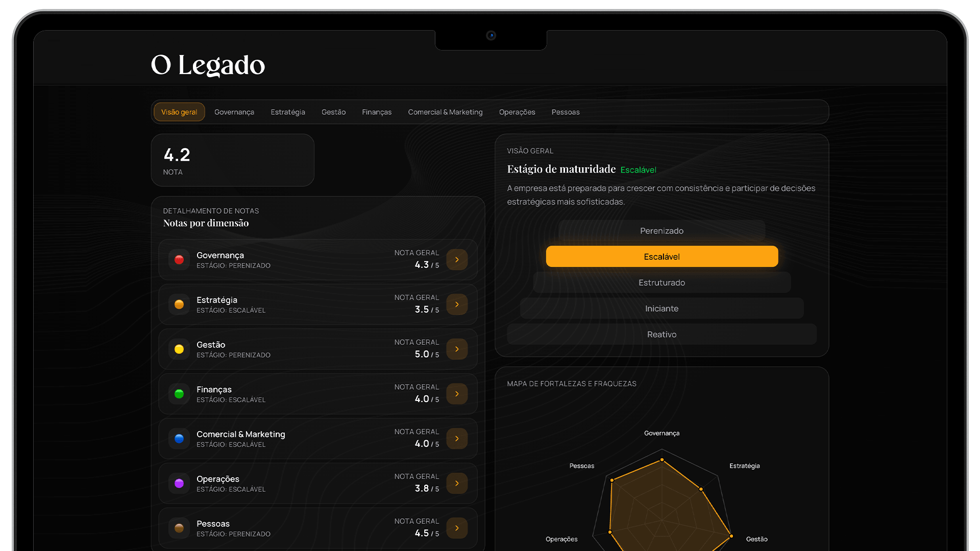
Task: Select the Visão geral tab
Action: (x=179, y=112)
